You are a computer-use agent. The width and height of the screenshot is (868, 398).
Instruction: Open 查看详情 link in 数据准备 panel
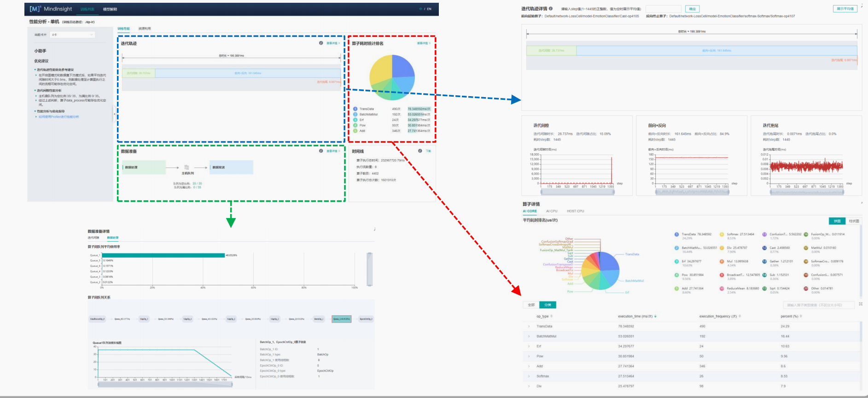coord(333,151)
